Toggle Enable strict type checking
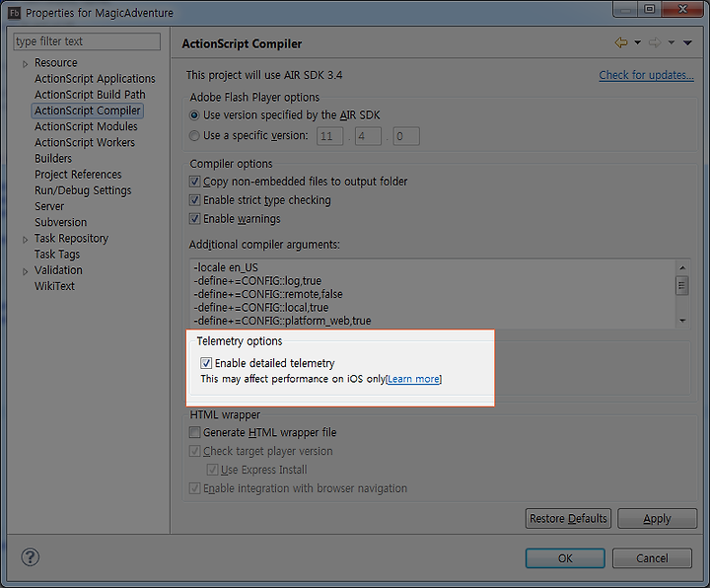Screen dimensions: 710x588 [x=194, y=200]
